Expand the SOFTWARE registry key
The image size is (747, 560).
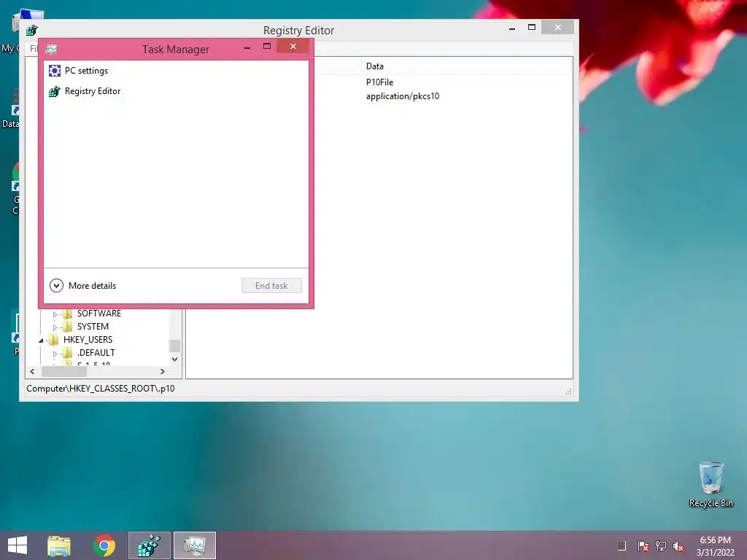coord(55,314)
